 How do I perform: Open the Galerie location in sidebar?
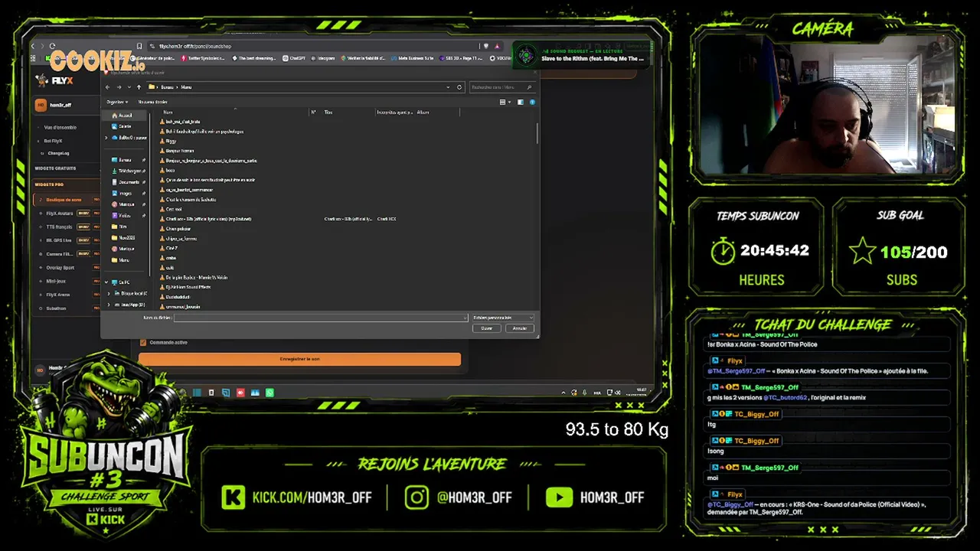tap(121, 126)
